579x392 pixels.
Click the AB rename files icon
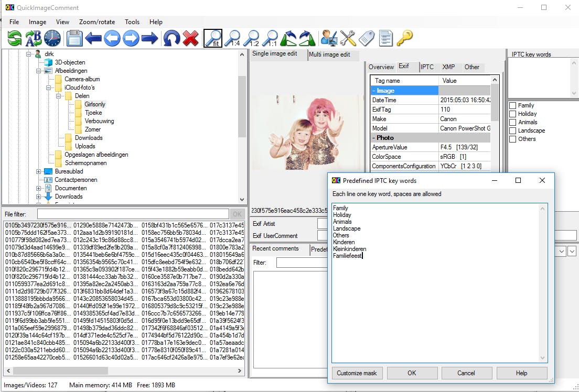coord(34,38)
